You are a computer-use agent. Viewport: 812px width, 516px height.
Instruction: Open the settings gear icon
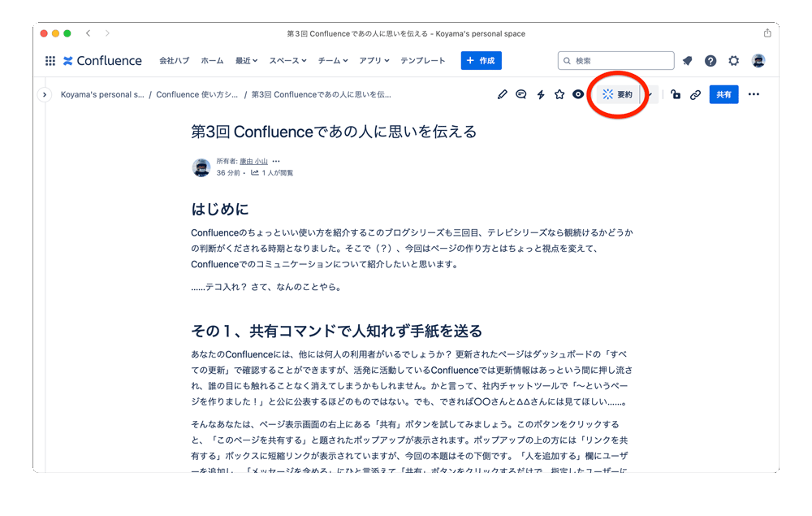coord(734,61)
